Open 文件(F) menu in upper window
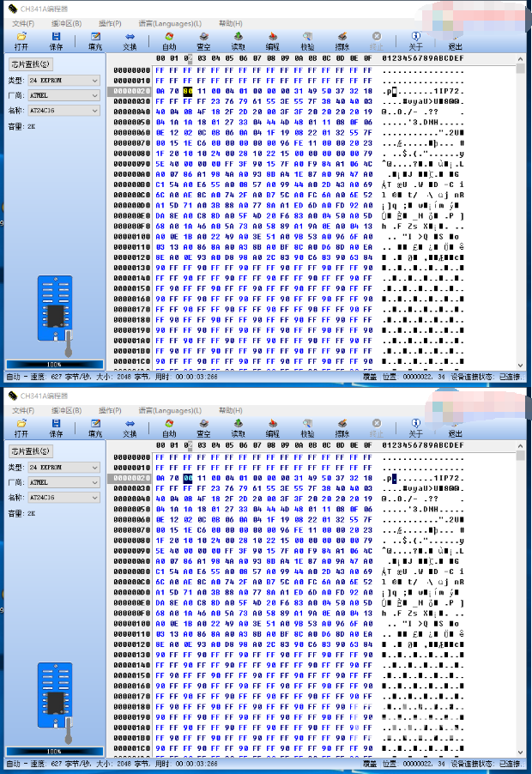 pos(23,23)
